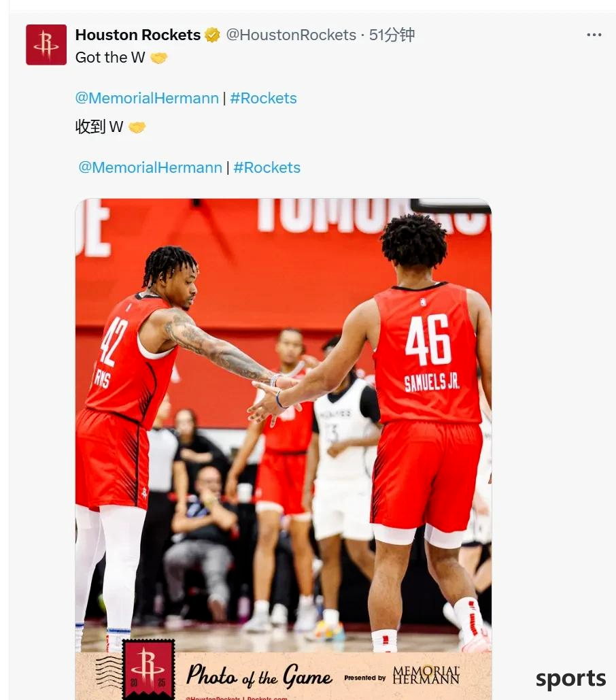Image resolution: width=616 pixels, height=700 pixels.
Task: Click translated #Rockets hashtag
Action: click(x=267, y=168)
